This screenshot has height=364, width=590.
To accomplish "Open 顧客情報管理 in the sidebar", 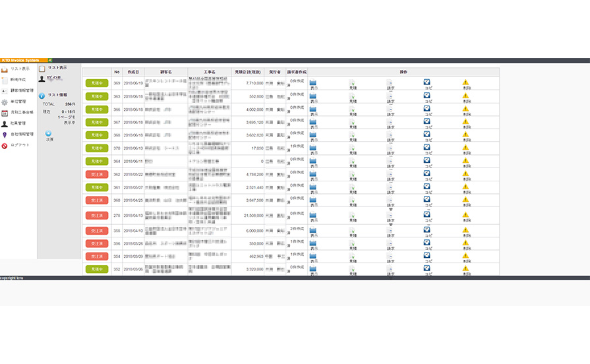I will tap(17, 91).
